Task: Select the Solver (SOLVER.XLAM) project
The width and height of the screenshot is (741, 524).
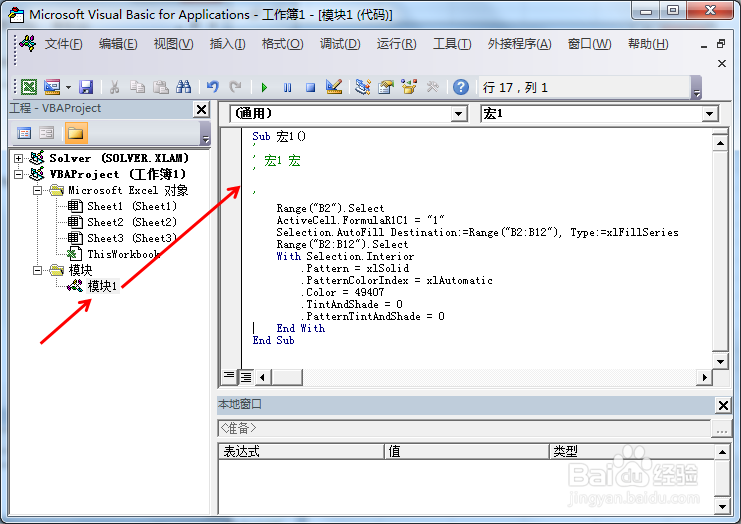Action: click(119, 158)
